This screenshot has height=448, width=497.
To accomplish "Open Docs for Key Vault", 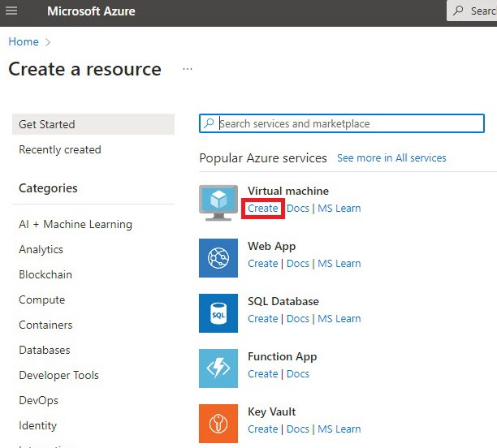I will 297,429.
